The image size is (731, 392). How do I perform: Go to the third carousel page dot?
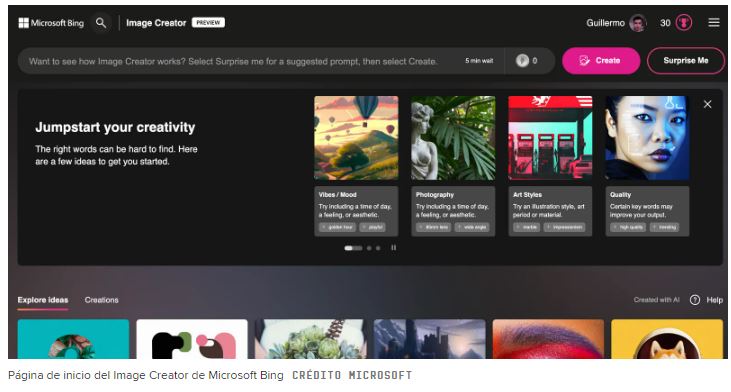tap(378, 248)
